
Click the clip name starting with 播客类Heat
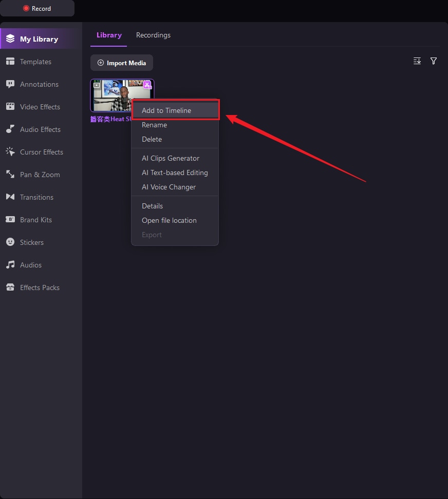click(110, 119)
